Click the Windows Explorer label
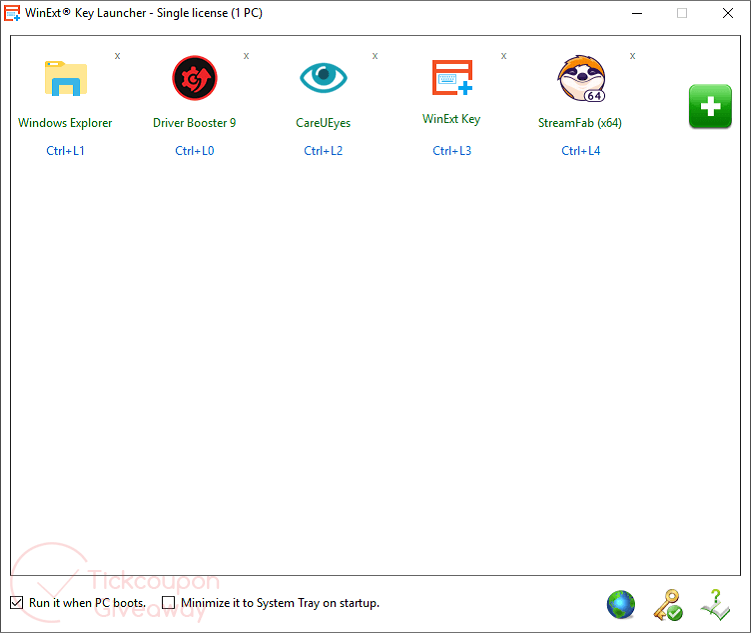The width and height of the screenshot is (751, 633). click(x=65, y=123)
